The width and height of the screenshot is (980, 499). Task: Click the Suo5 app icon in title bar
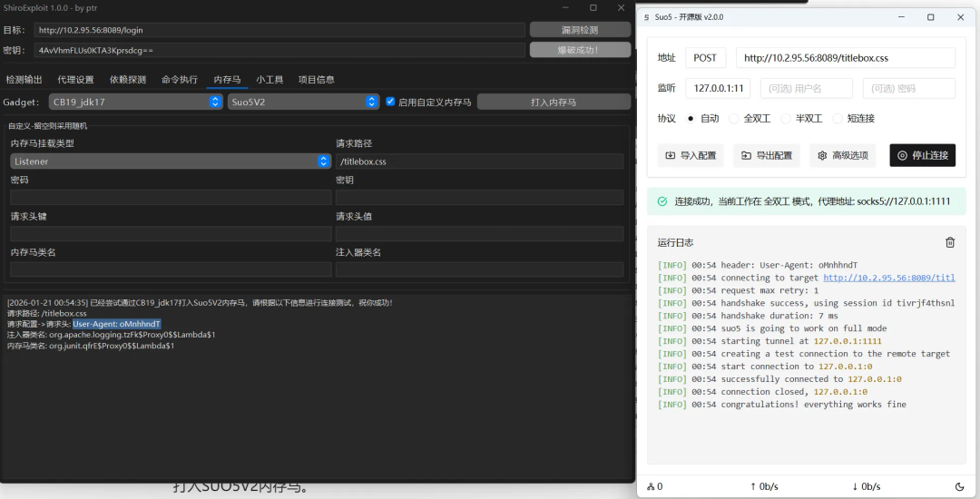click(646, 17)
